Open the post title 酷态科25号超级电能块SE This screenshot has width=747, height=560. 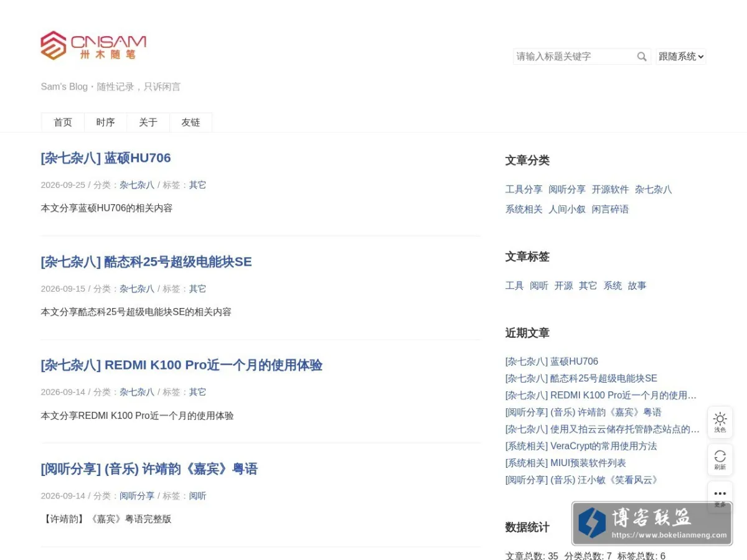coord(146,262)
